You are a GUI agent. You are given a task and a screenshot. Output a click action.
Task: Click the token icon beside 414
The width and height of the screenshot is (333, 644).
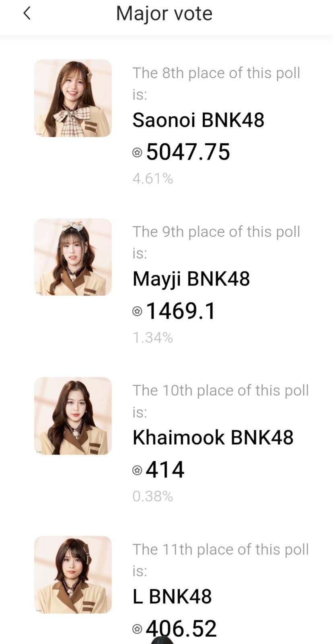point(137,470)
